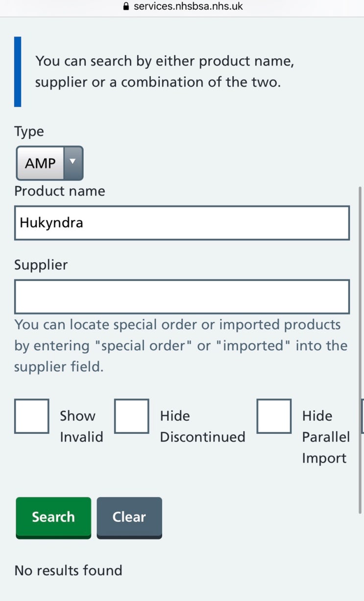The image size is (364, 601).
Task: Enable the Show Invalid checkbox
Action: pos(32,416)
